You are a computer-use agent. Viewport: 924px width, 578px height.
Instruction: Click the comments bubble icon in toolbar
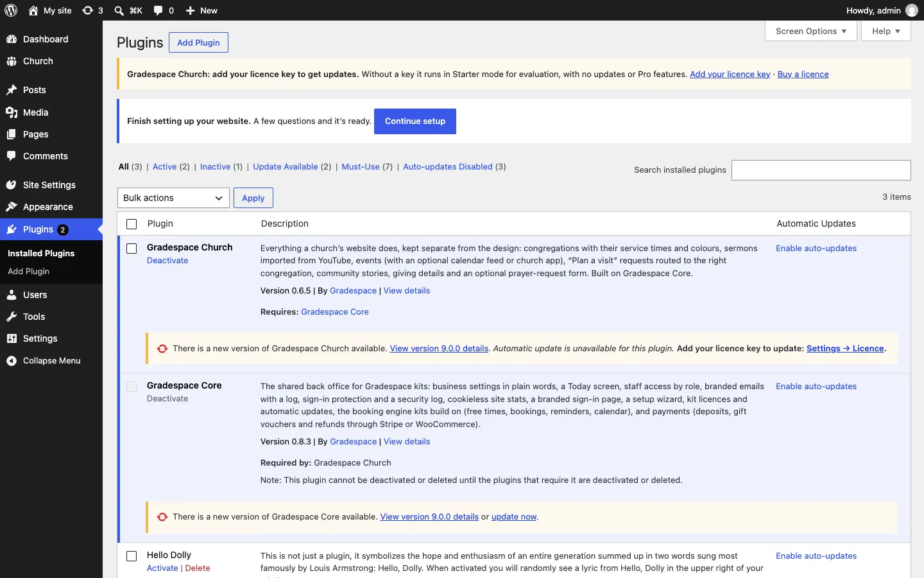click(158, 10)
